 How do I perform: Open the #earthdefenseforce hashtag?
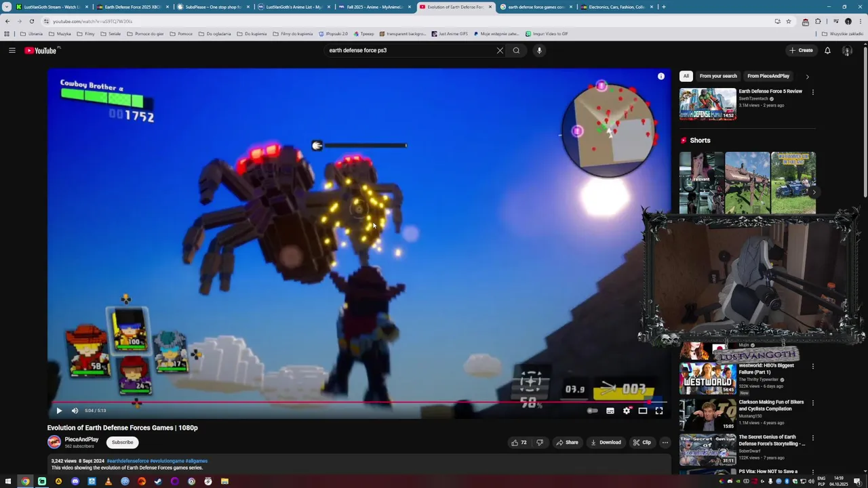(127, 461)
